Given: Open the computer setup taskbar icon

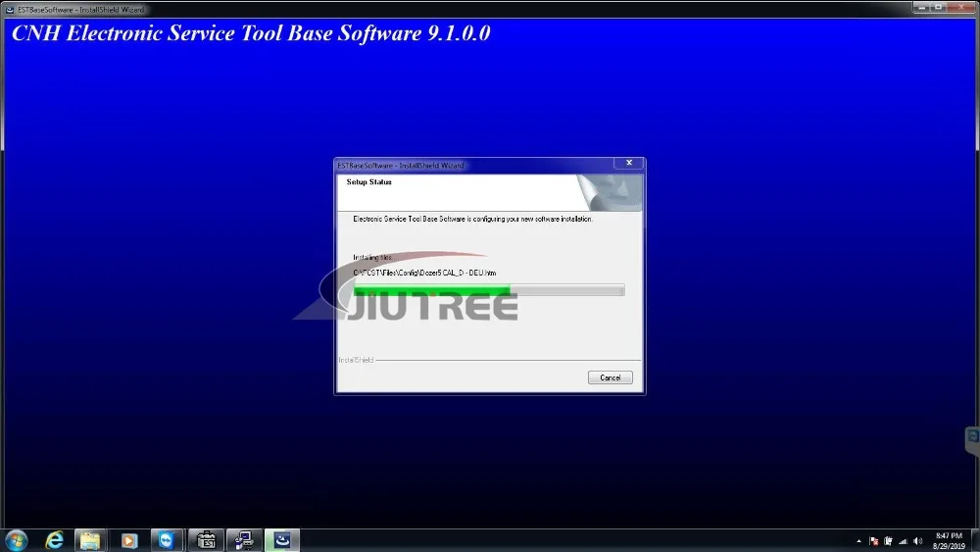Looking at the screenshot, I should coord(244,540).
